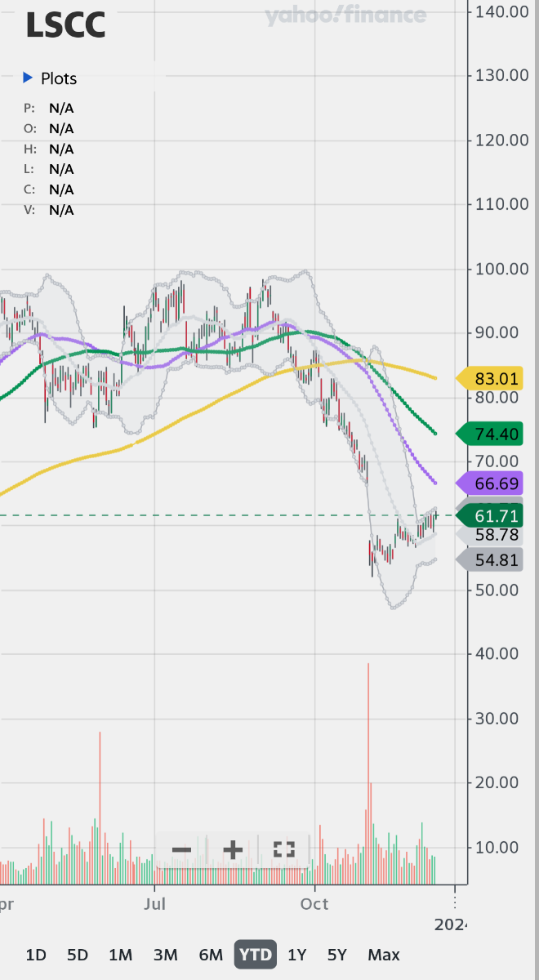Toggle the highlighted YTD range button
The image size is (539, 980).
pos(255,955)
